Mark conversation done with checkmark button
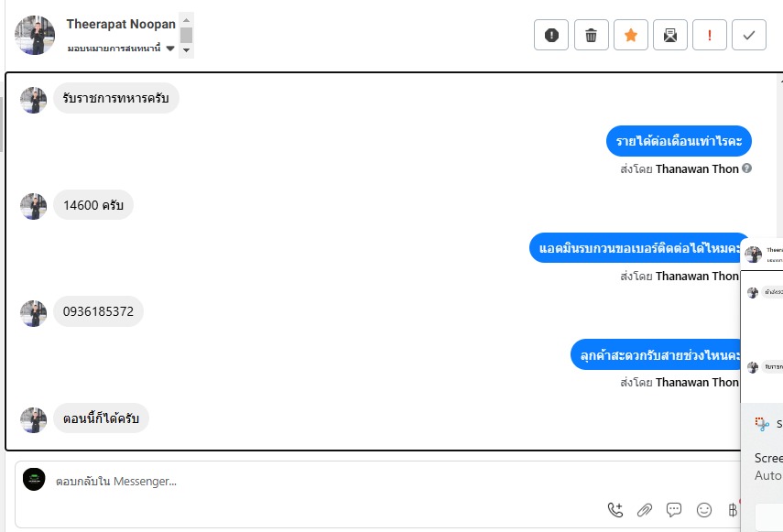 pyautogui.click(x=749, y=35)
